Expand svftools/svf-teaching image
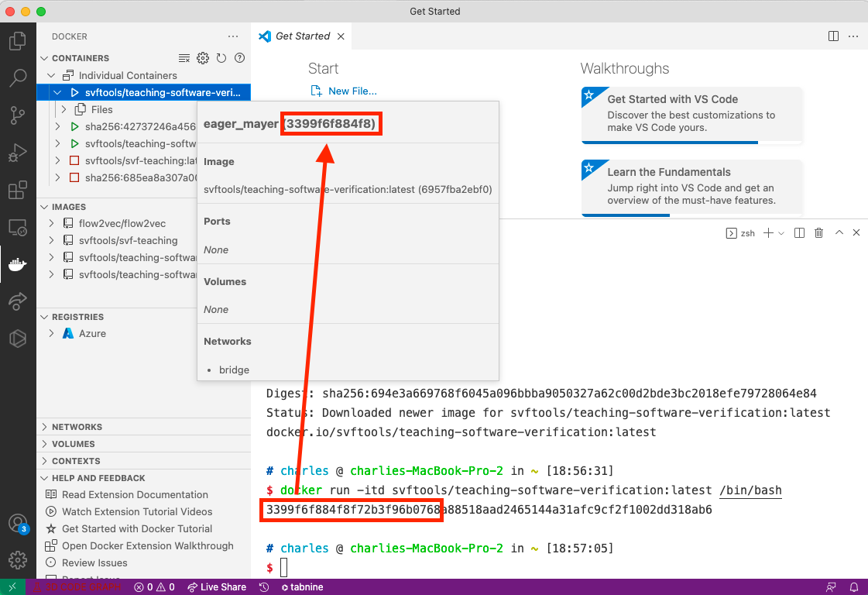Screen dimensions: 868x595 click(x=51, y=241)
